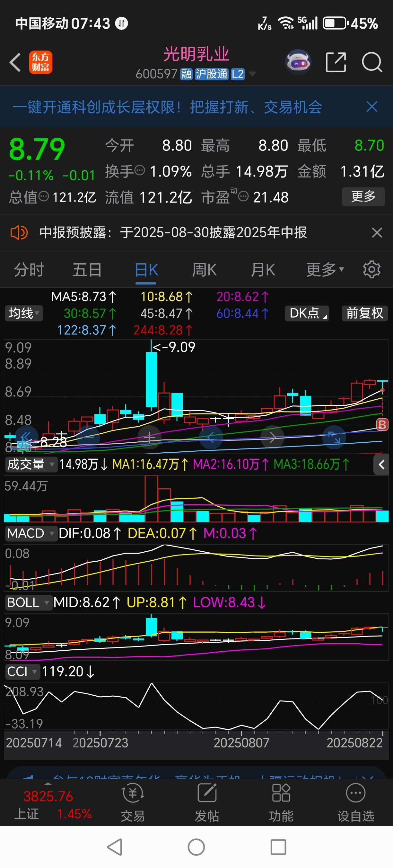Tap Android recent apps square
393x868 pixels.
tap(278, 847)
